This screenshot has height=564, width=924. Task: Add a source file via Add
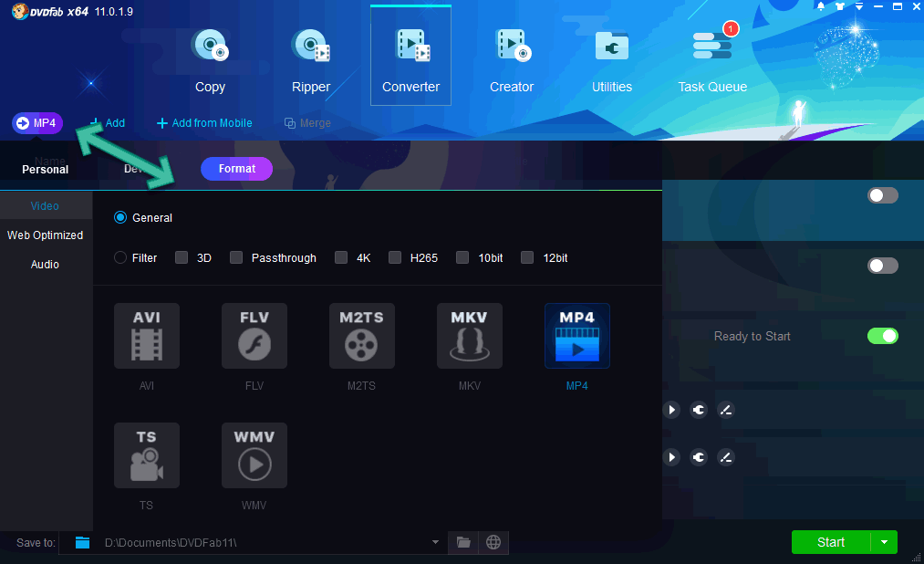[108, 123]
